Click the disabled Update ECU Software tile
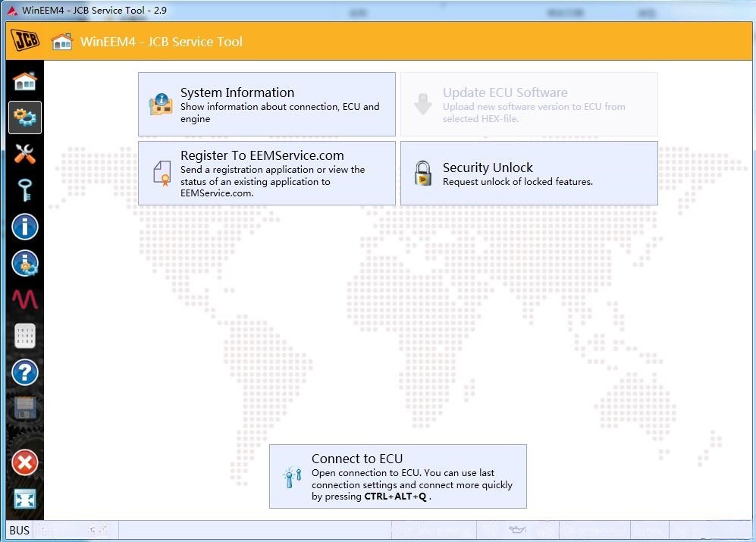Screen dimensions: 756x542 (529, 104)
